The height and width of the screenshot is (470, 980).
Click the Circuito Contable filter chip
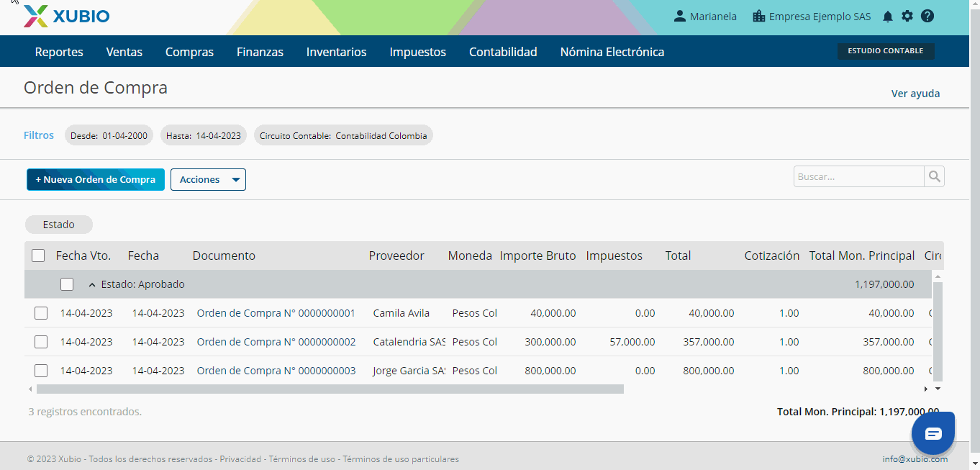coord(343,135)
